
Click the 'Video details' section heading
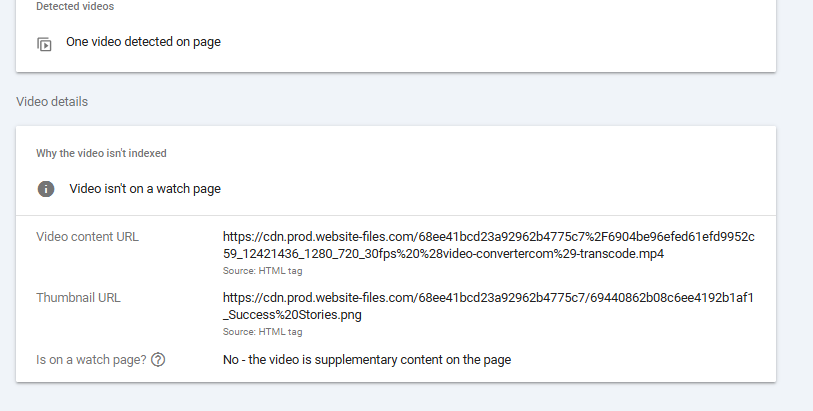[x=52, y=102]
